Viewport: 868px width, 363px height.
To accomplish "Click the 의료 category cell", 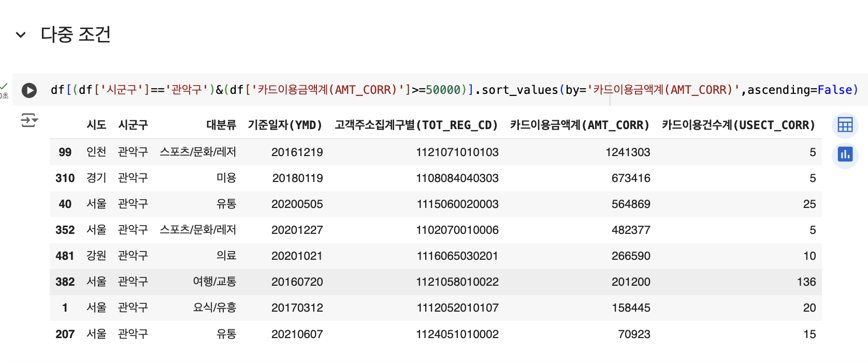I will 226,256.
